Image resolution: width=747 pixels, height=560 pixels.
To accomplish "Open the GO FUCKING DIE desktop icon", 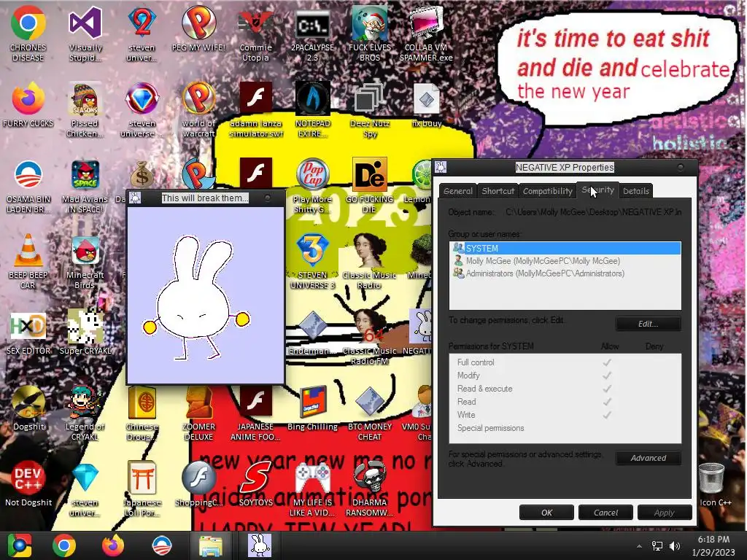I will (370, 186).
